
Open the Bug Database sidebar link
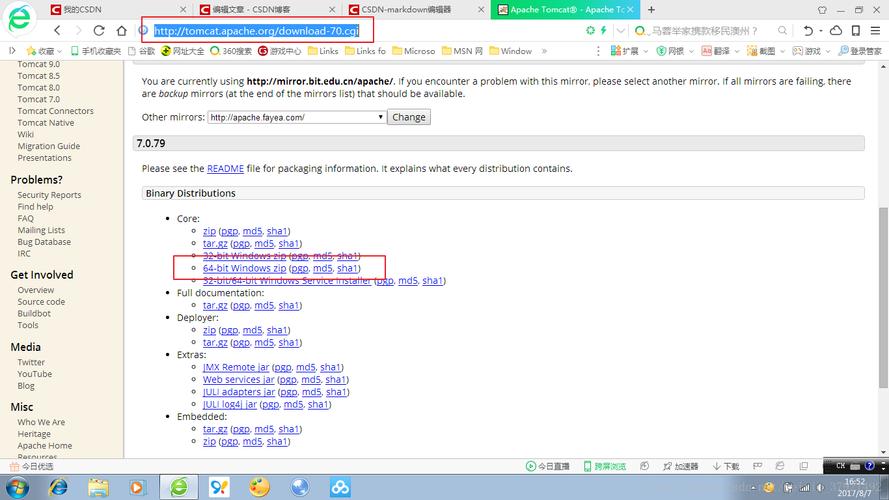click(x=44, y=242)
